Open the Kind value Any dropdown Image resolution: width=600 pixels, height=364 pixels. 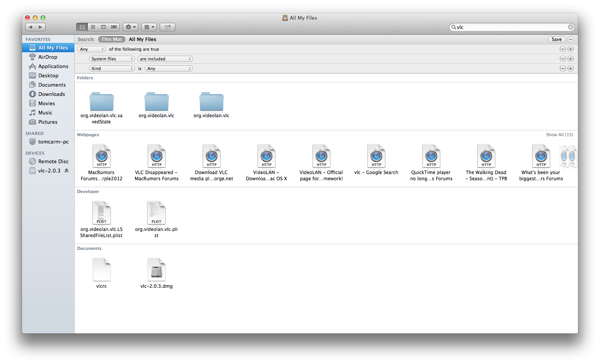click(169, 68)
